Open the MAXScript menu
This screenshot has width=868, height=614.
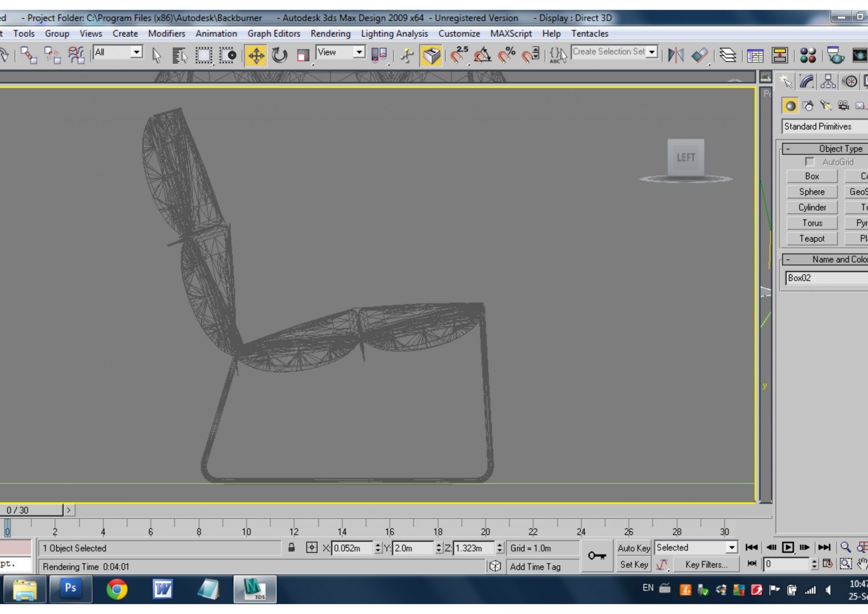coord(510,34)
